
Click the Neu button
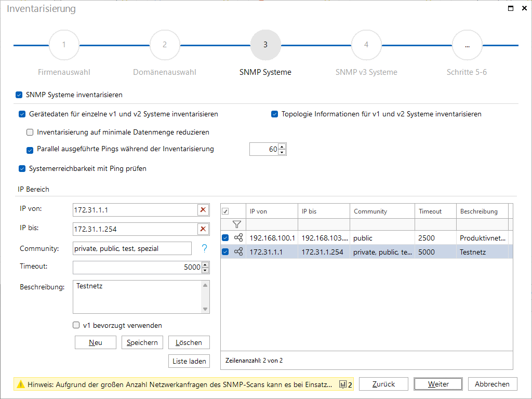96,342
